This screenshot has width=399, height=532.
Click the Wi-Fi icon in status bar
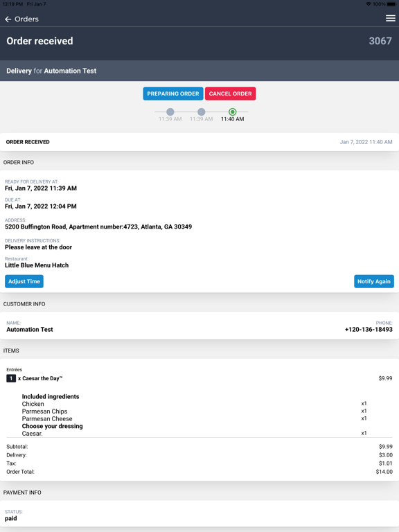point(369,4)
